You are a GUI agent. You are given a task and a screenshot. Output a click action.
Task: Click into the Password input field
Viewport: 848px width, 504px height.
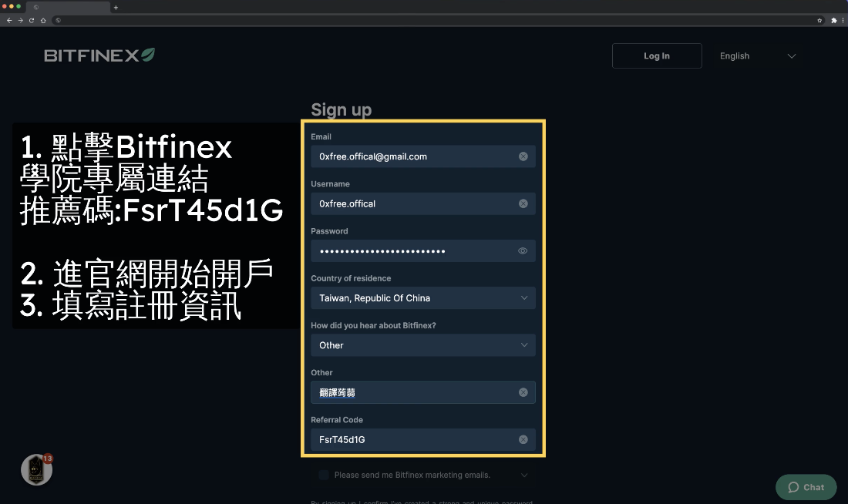tap(423, 251)
